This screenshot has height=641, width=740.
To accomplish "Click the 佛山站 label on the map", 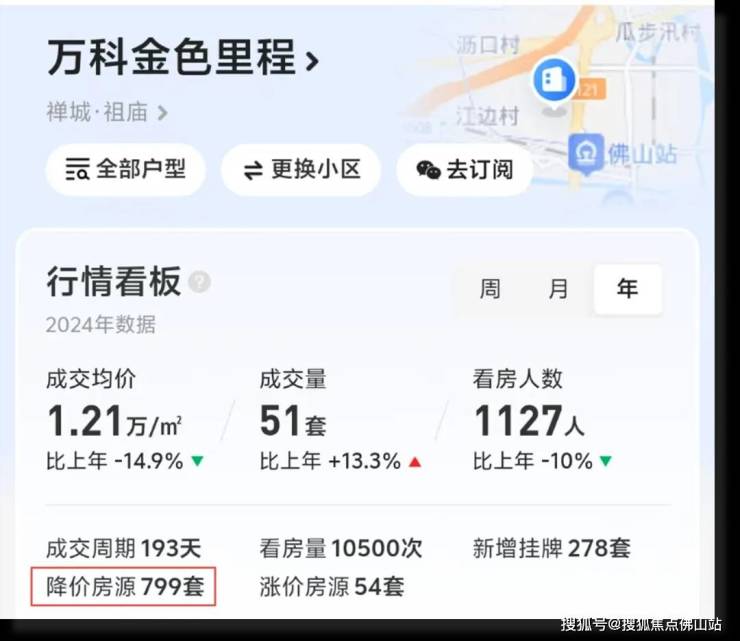I will (x=641, y=153).
